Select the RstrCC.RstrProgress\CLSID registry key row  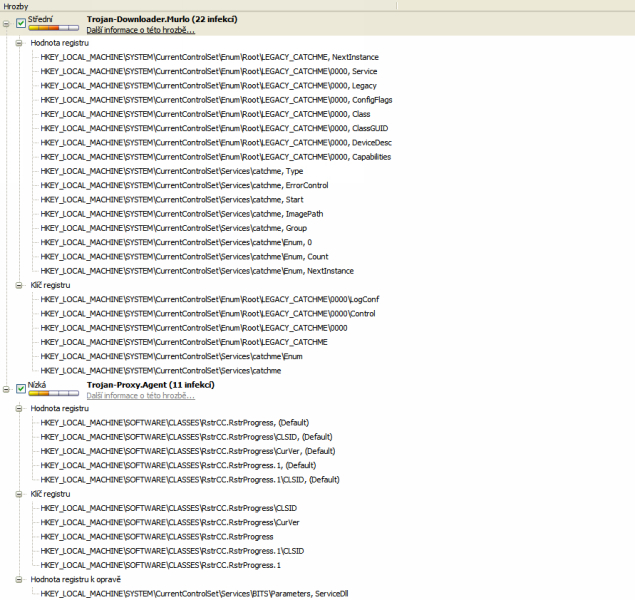pos(168,508)
